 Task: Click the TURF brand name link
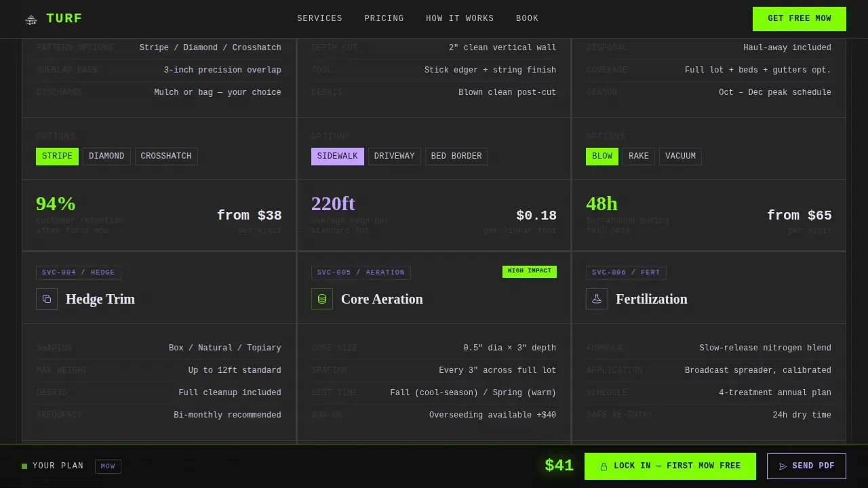click(64, 19)
